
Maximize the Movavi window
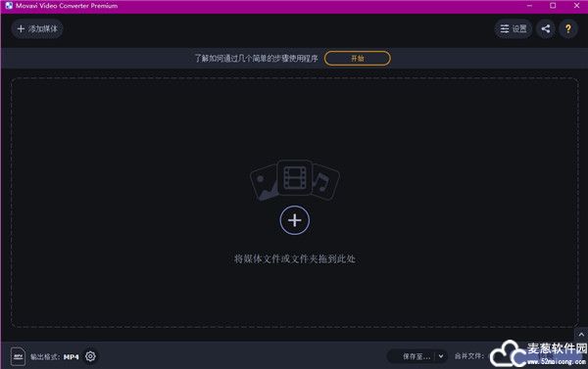pos(553,6)
